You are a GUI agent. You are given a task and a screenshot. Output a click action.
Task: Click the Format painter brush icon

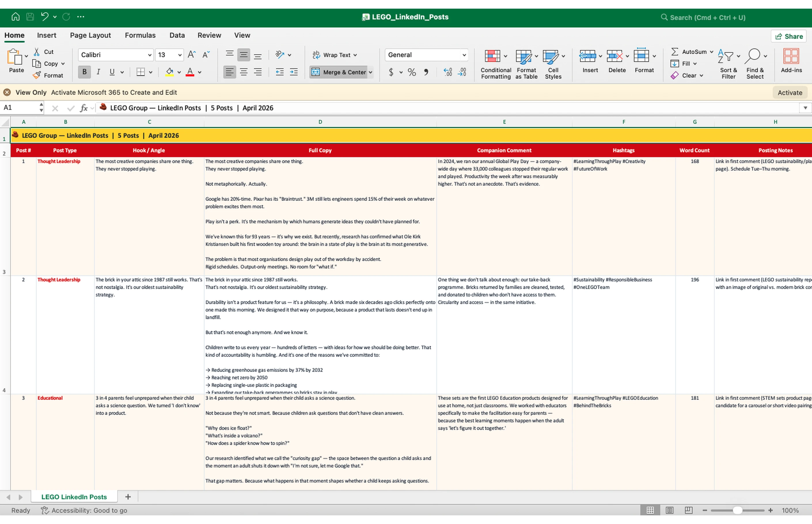tap(37, 75)
